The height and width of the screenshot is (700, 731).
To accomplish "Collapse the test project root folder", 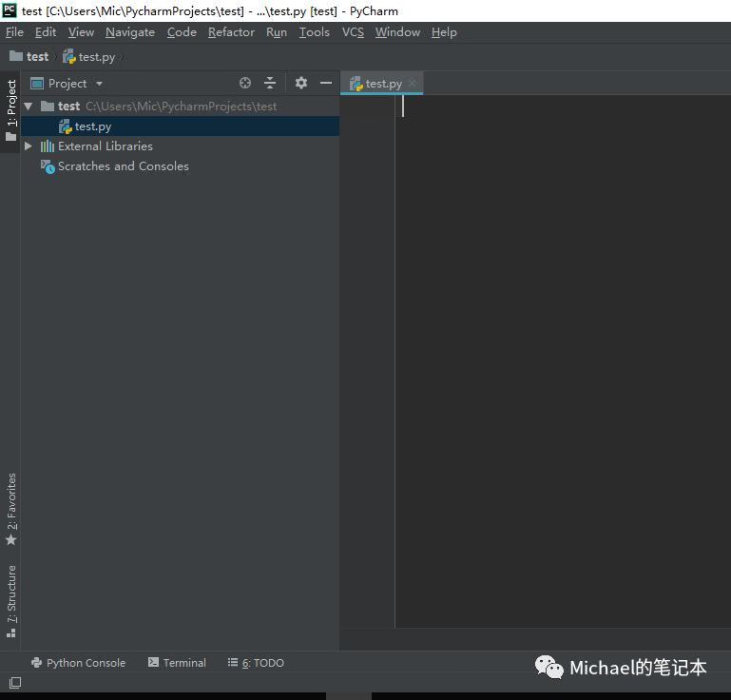I will click(x=29, y=107).
